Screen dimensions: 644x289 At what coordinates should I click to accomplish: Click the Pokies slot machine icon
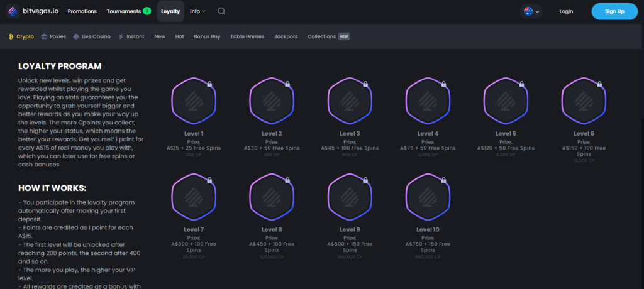tap(45, 36)
